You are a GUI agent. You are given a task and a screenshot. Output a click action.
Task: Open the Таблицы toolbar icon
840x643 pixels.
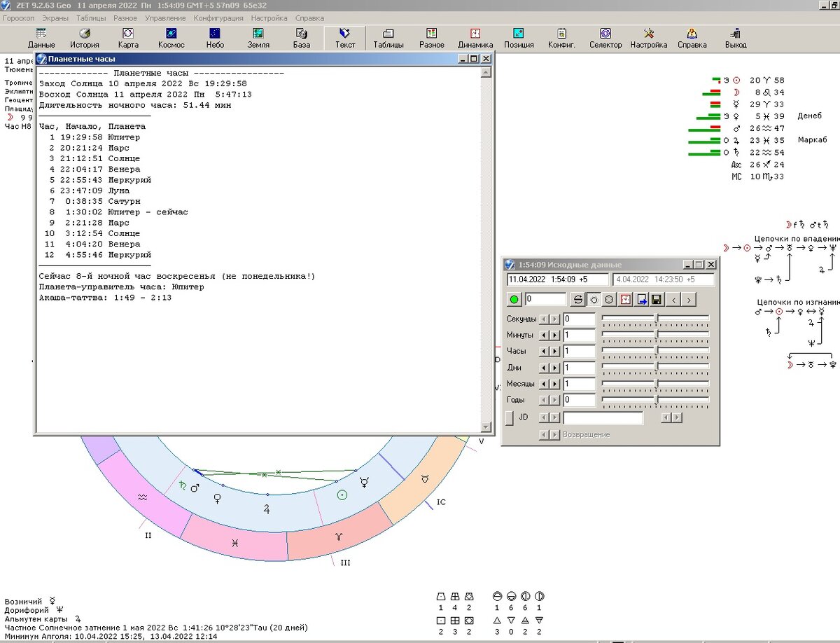pyautogui.click(x=388, y=39)
